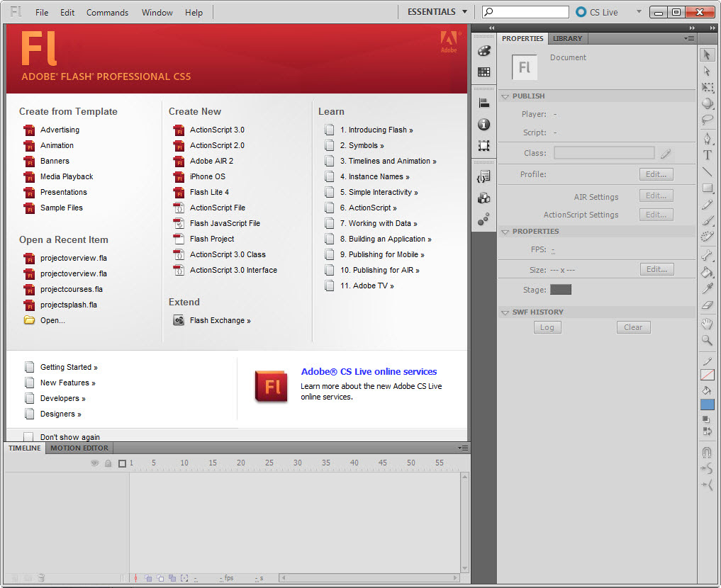
Task: Select the Subselection tool
Action: coord(707,72)
